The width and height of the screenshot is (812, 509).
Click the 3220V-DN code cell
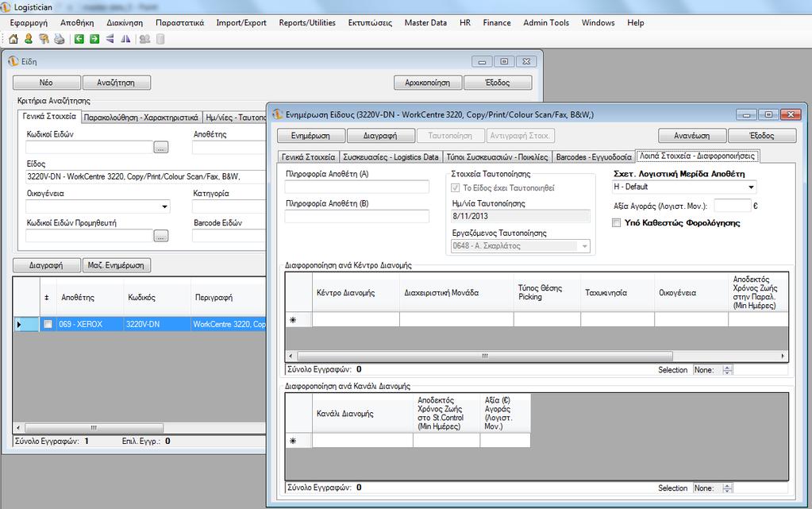point(157,324)
